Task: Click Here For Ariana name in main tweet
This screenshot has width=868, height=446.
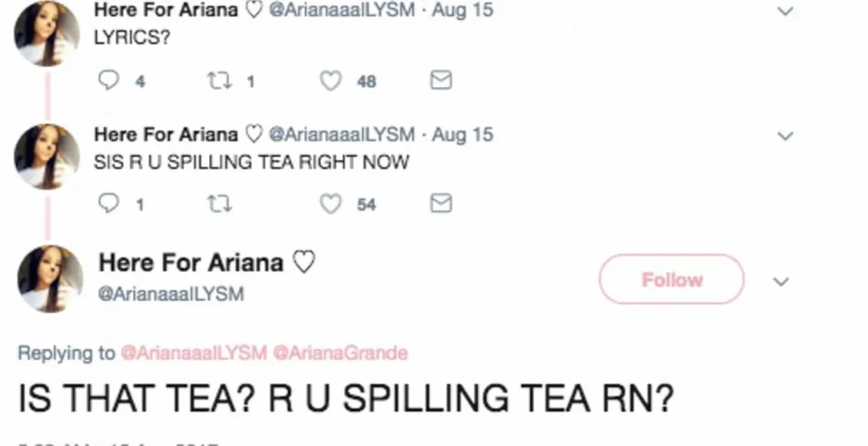Action: pyautogui.click(x=191, y=263)
